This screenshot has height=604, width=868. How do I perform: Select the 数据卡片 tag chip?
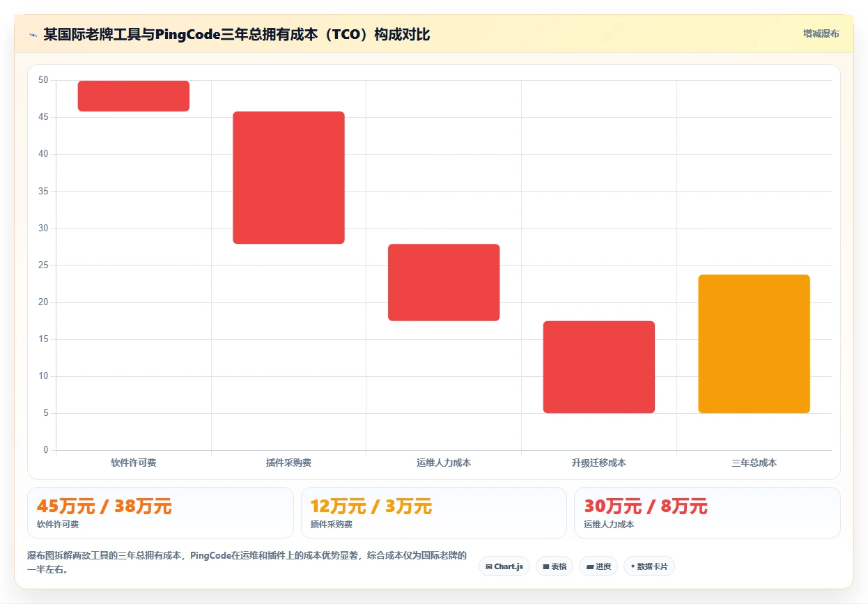tap(649, 566)
